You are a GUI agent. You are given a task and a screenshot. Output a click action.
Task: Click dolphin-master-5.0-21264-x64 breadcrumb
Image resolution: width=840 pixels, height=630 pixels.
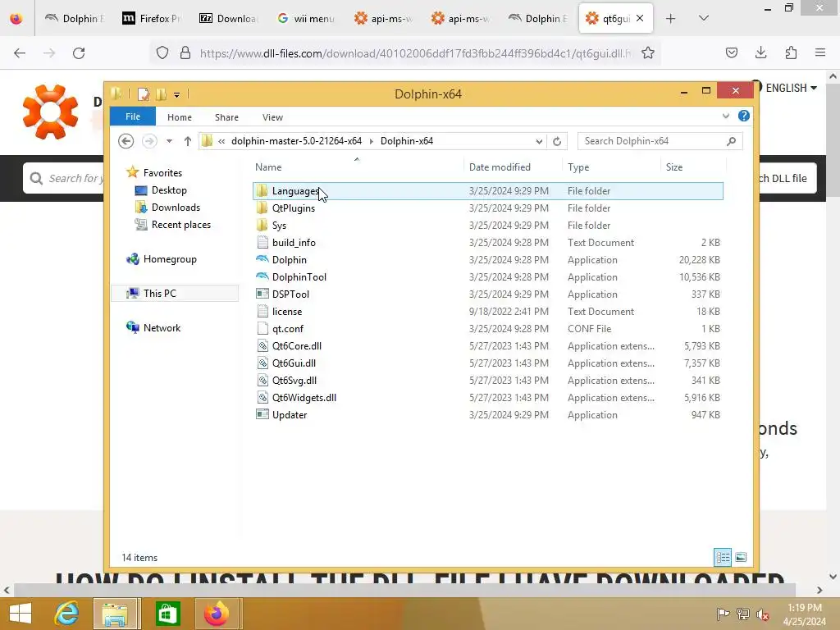(x=296, y=141)
